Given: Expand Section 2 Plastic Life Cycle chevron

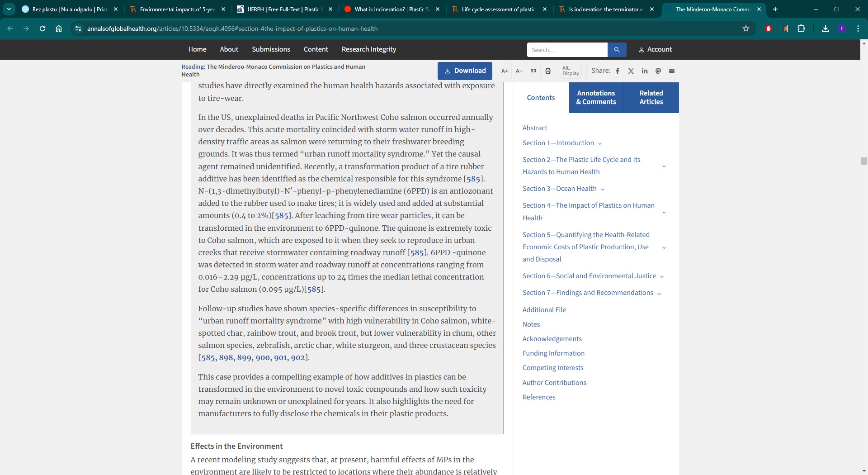Looking at the screenshot, I should (x=664, y=166).
